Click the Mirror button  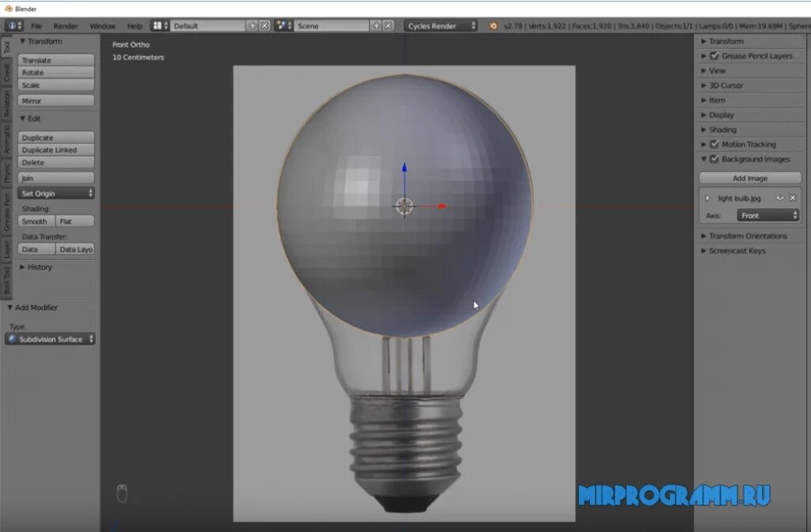pos(56,101)
